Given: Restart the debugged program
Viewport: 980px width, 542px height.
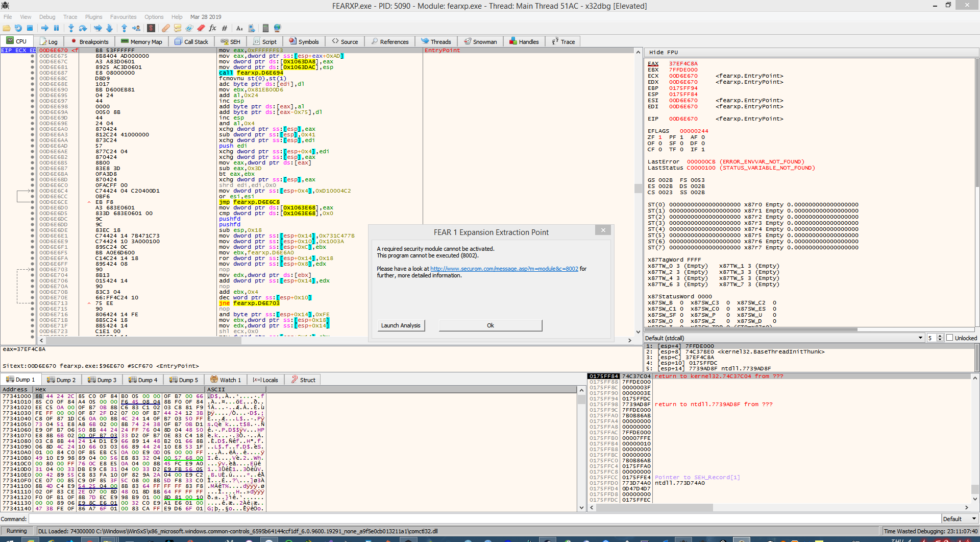Looking at the screenshot, I should (18, 28).
